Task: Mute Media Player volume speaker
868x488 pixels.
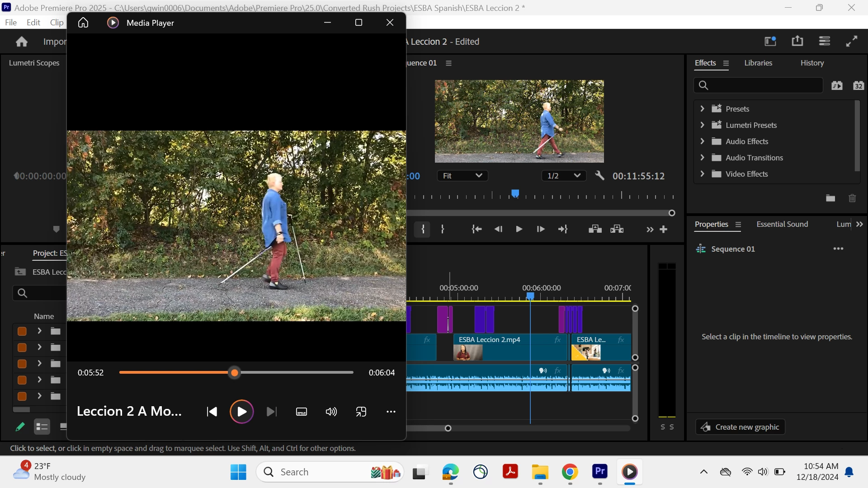Action: pyautogui.click(x=331, y=412)
